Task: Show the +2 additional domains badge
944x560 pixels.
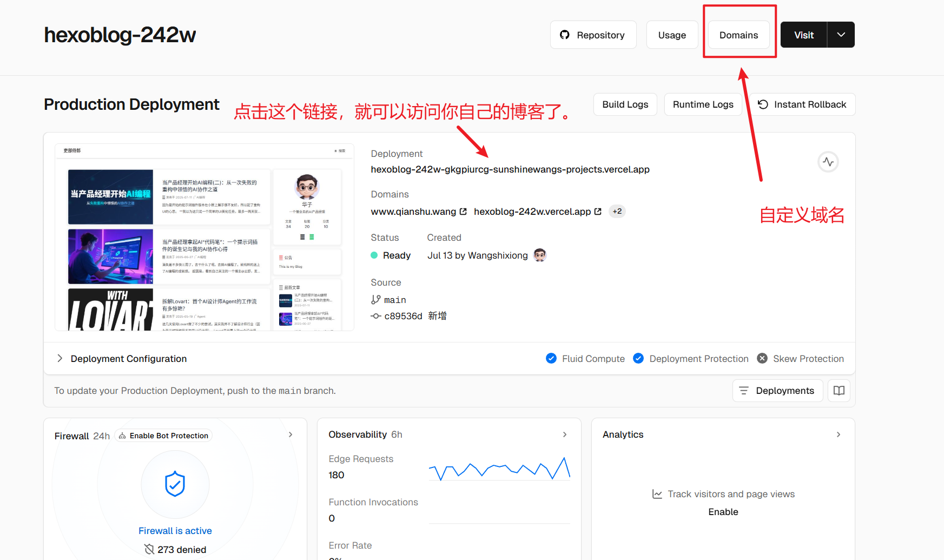Action: (x=617, y=212)
